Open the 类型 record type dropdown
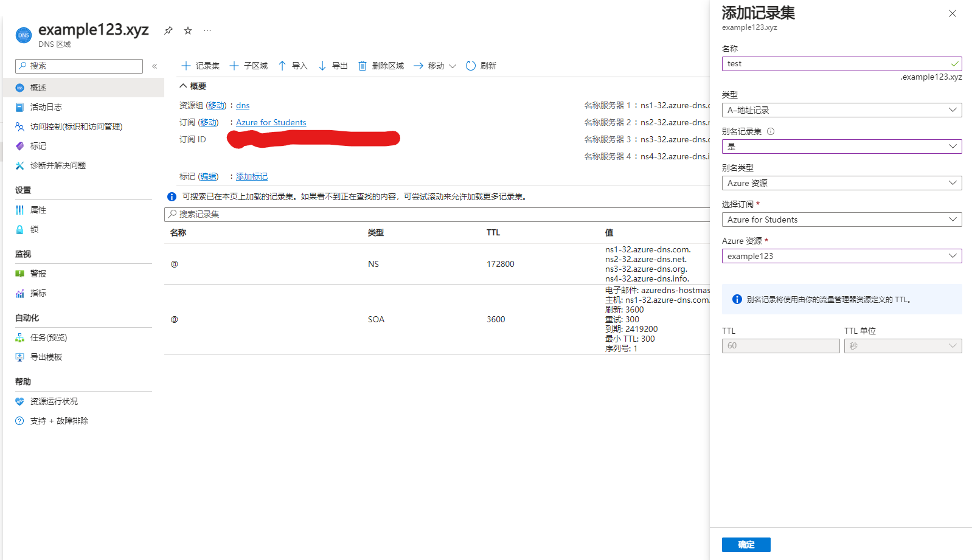Image resolution: width=972 pixels, height=560 pixels. coord(841,110)
